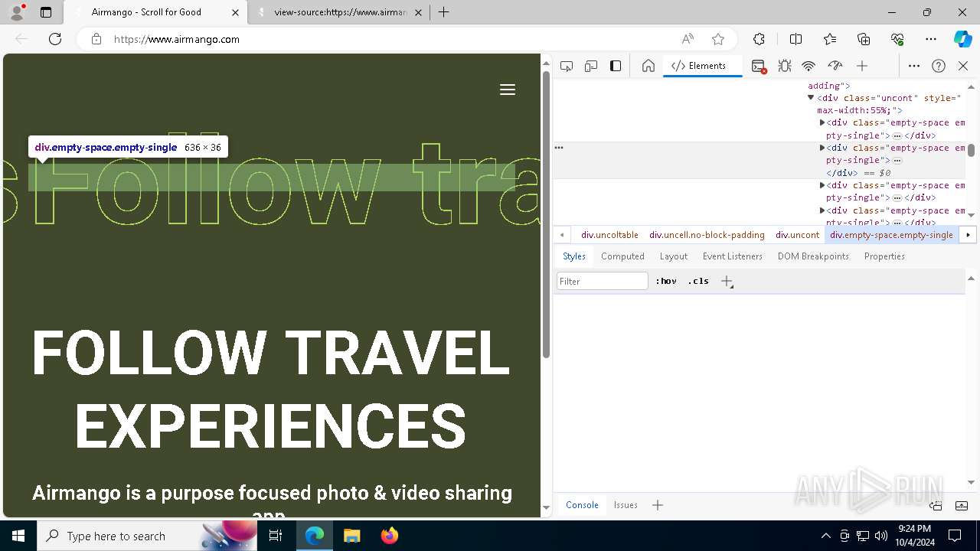This screenshot has height=551, width=980.
Task: Launch Firefox from taskbar
Action: coord(389,536)
